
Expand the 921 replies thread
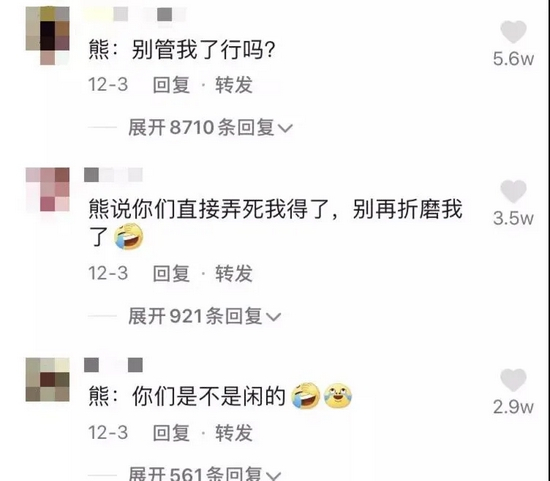204,316
